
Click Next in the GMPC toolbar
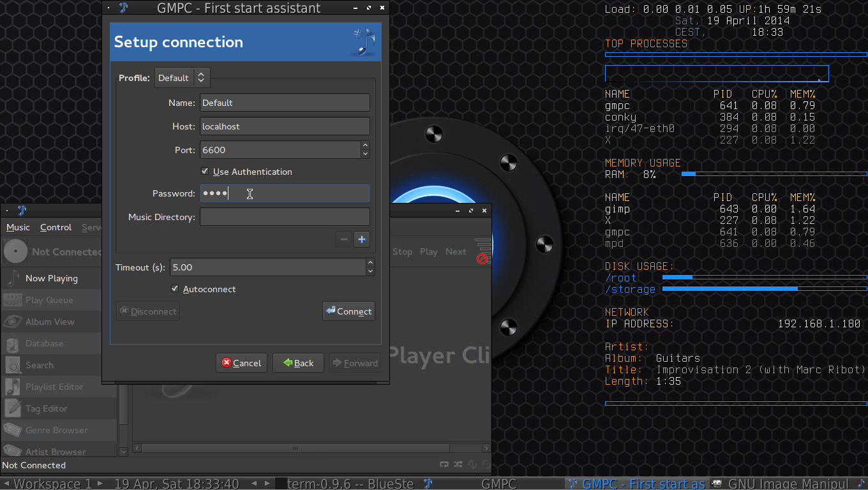[456, 251]
